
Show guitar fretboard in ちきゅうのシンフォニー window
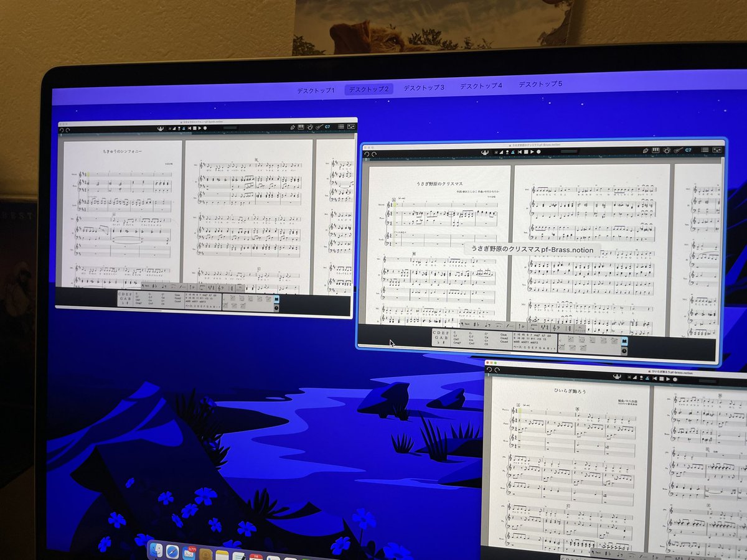319,127
